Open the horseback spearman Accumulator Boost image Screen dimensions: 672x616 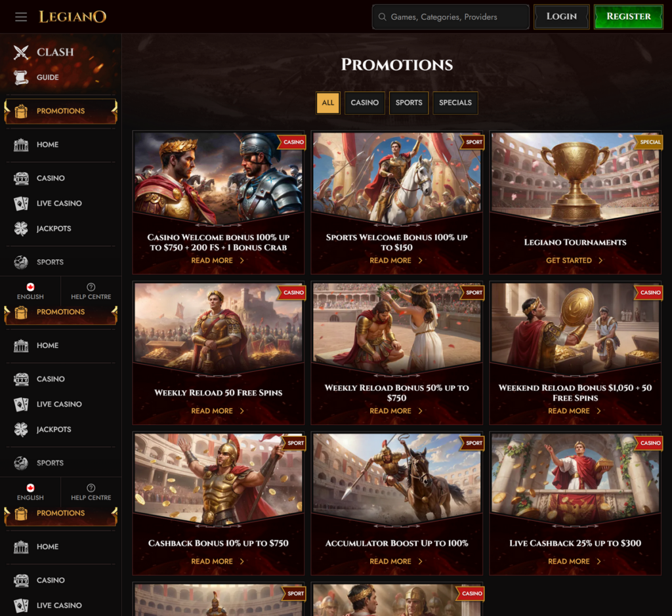pyautogui.click(x=396, y=478)
